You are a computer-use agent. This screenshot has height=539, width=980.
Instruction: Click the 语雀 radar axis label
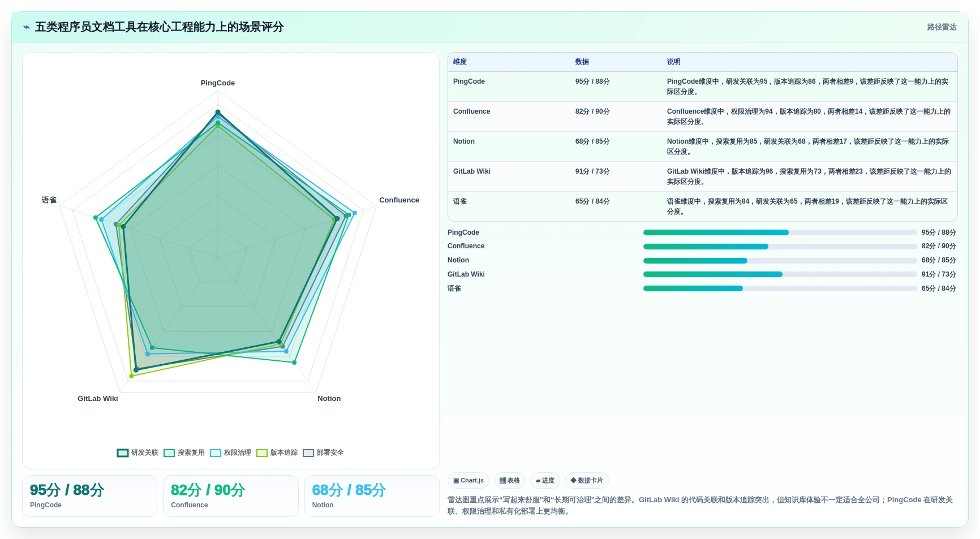pos(49,200)
